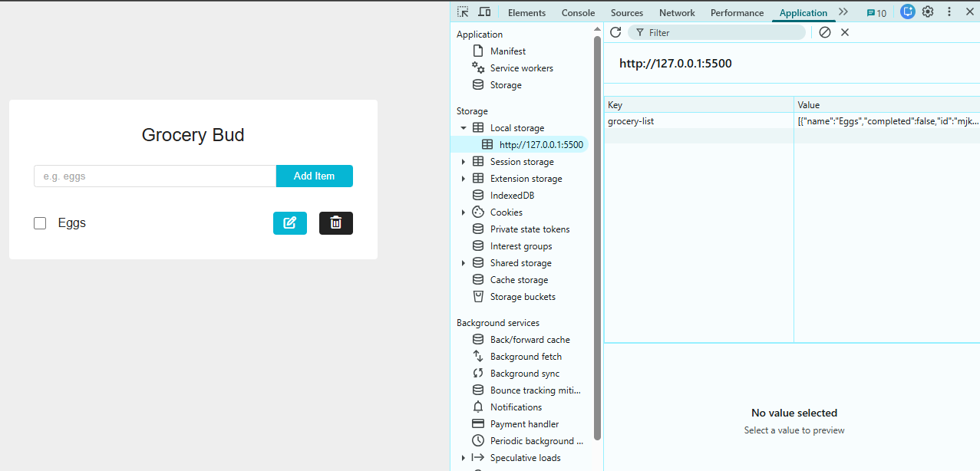Delete selected storage entry X icon

pyautogui.click(x=845, y=32)
